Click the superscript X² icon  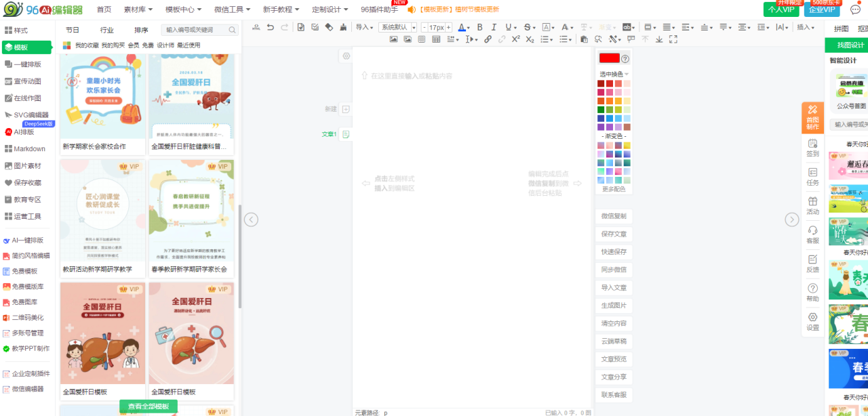[x=516, y=39]
